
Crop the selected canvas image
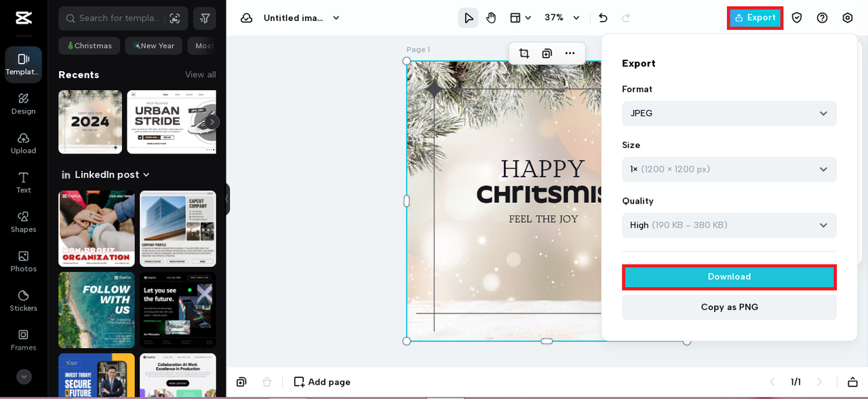[524, 53]
